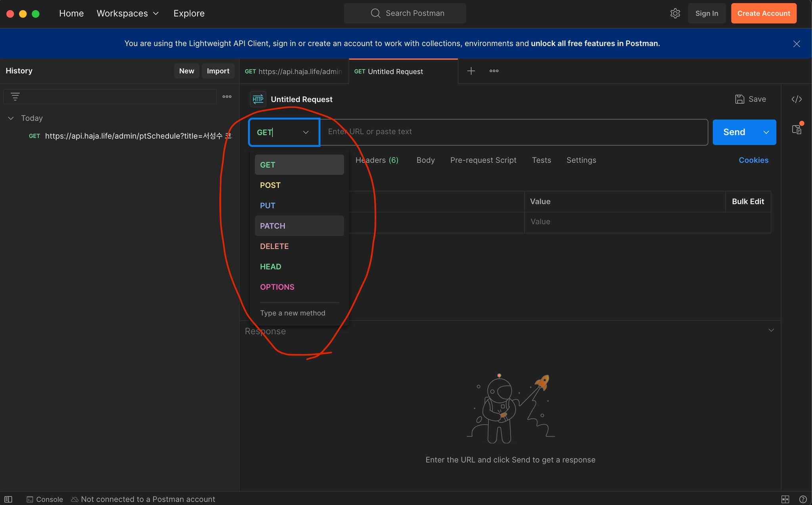Open history more options ellipsis

point(227,96)
